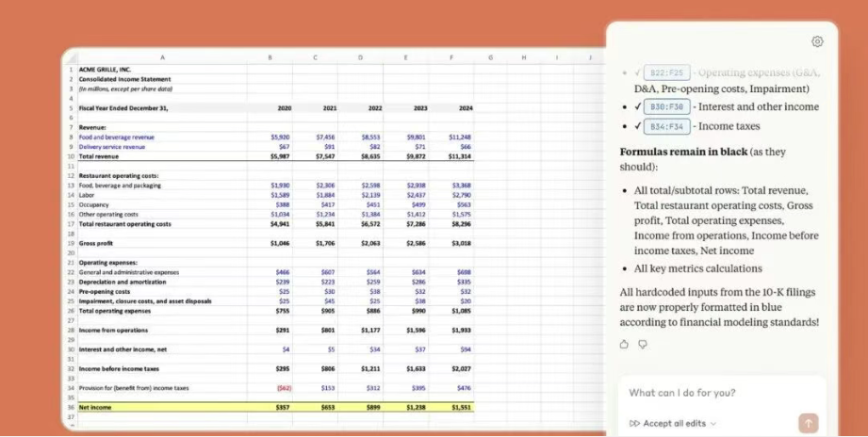Viewport: 868px width, 437px height.
Task: Click Labor row label
Action: (x=87, y=195)
